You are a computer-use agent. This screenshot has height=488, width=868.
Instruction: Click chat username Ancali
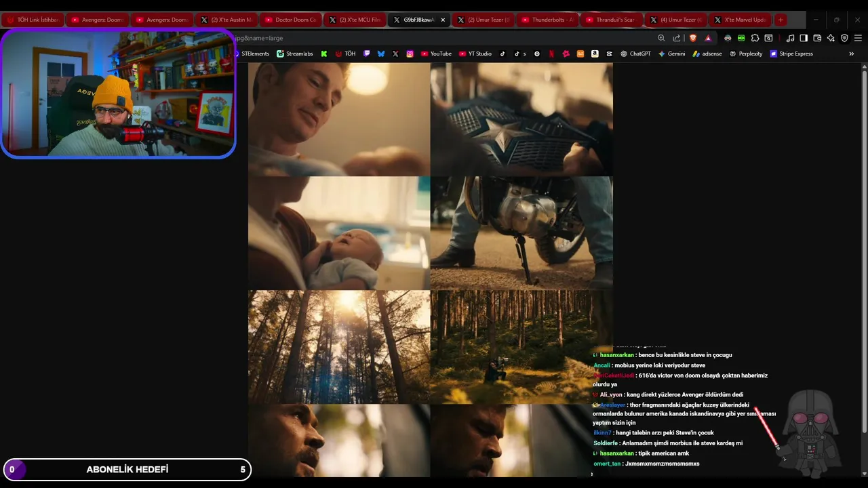(x=601, y=365)
